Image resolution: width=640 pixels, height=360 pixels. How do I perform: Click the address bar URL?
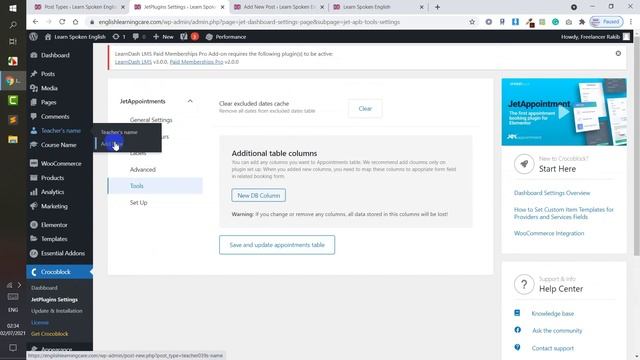[249, 22]
